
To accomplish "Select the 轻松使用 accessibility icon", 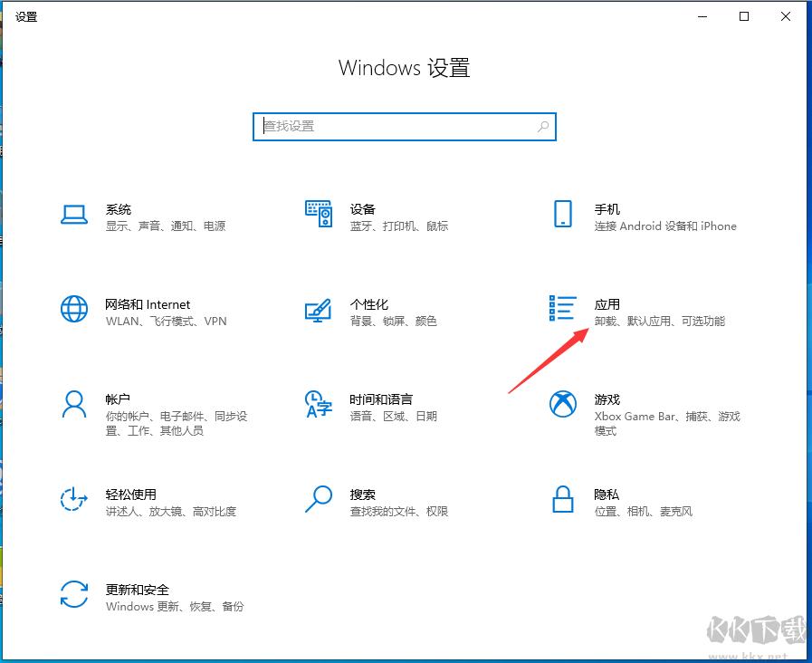I will coord(74,499).
